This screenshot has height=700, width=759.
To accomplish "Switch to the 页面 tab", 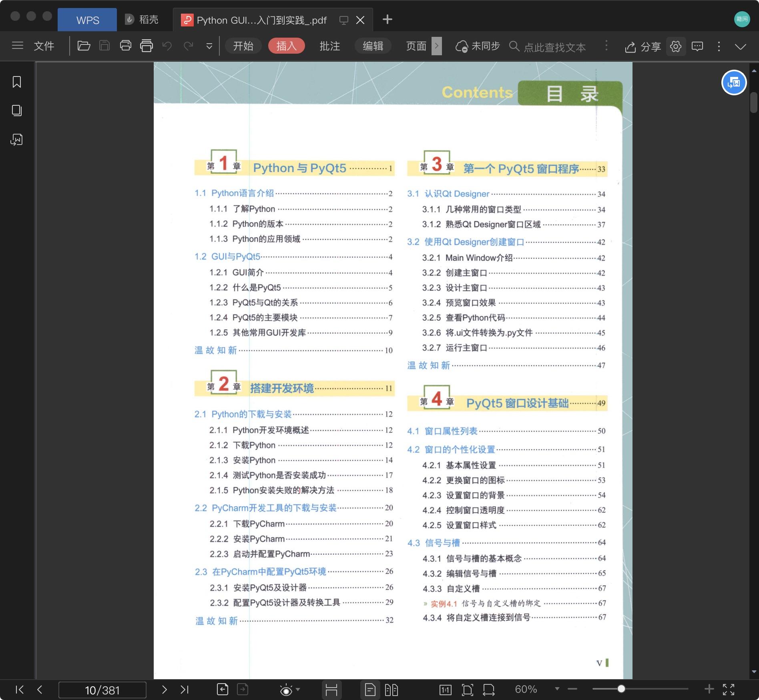I will [416, 46].
